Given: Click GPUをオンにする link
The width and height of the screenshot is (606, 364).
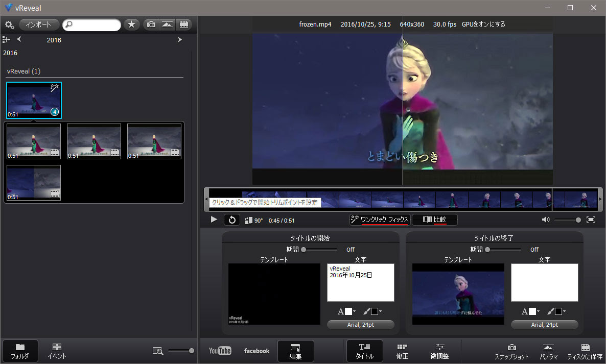Looking at the screenshot, I should (x=483, y=25).
